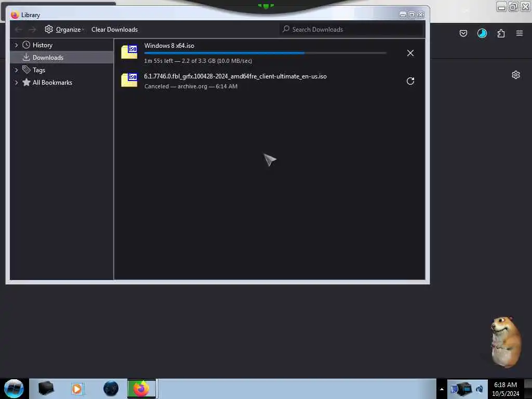Image resolution: width=532 pixels, height=399 pixels.
Task: Focus the Search Downloads field
Action: pyautogui.click(x=351, y=30)
